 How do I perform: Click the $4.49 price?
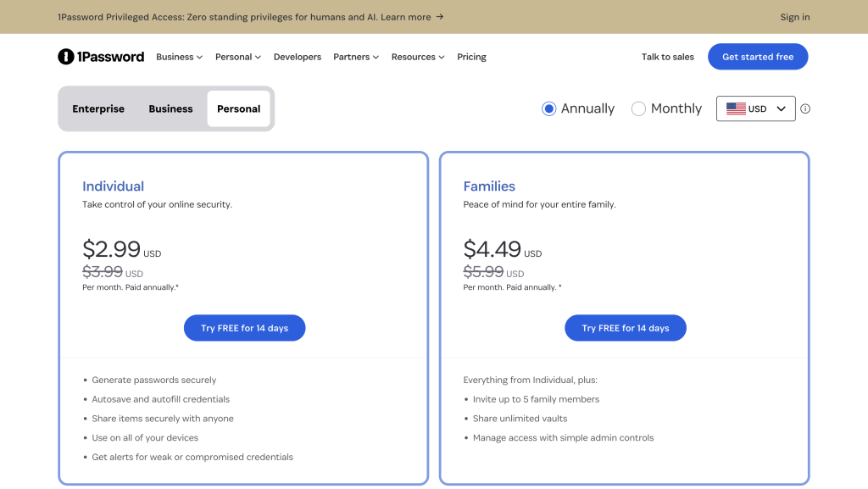point(492,249)
